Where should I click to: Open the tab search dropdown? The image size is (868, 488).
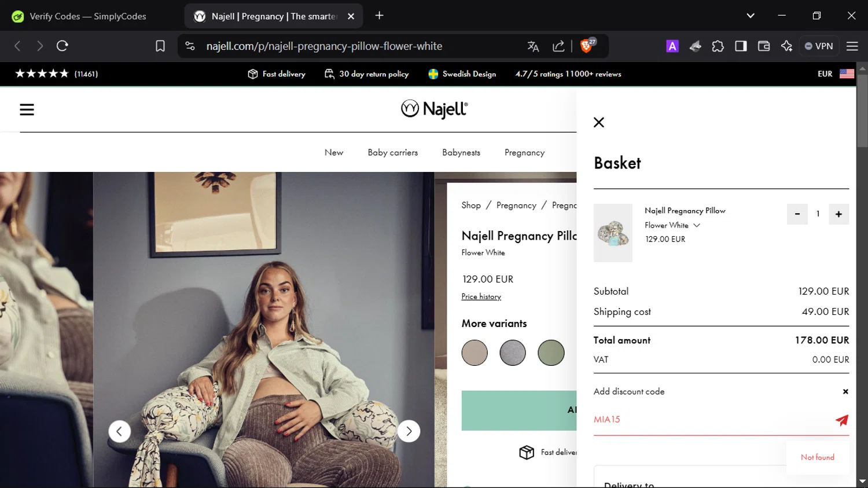coord(751,16)
